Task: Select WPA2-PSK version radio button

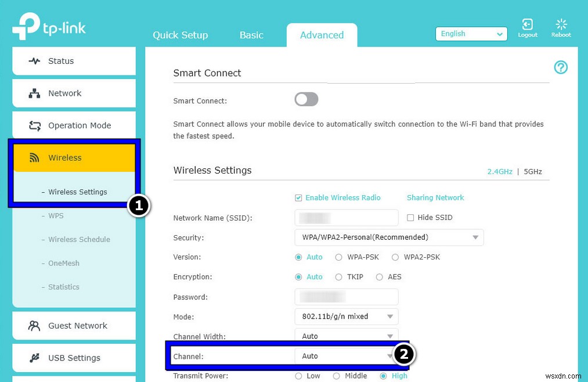Action: pos(395,257)
